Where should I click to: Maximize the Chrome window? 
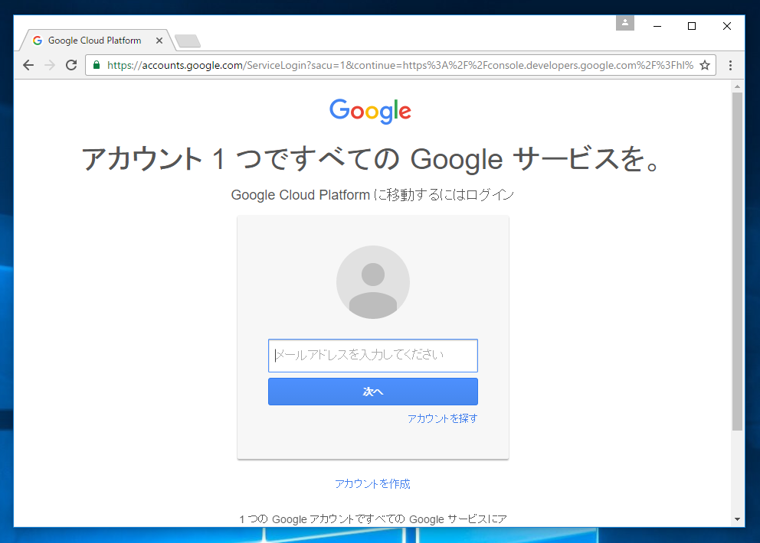(692, 26)
